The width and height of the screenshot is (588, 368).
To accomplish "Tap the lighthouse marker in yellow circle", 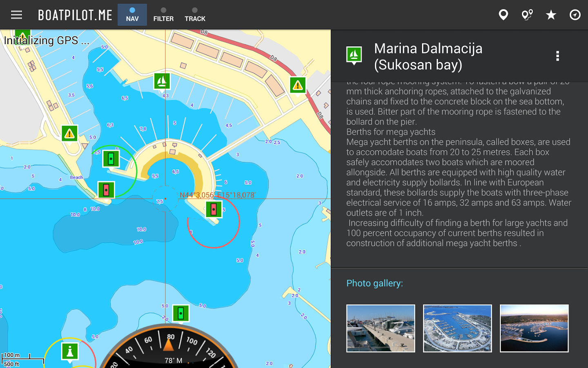I will tap(70, 352).
